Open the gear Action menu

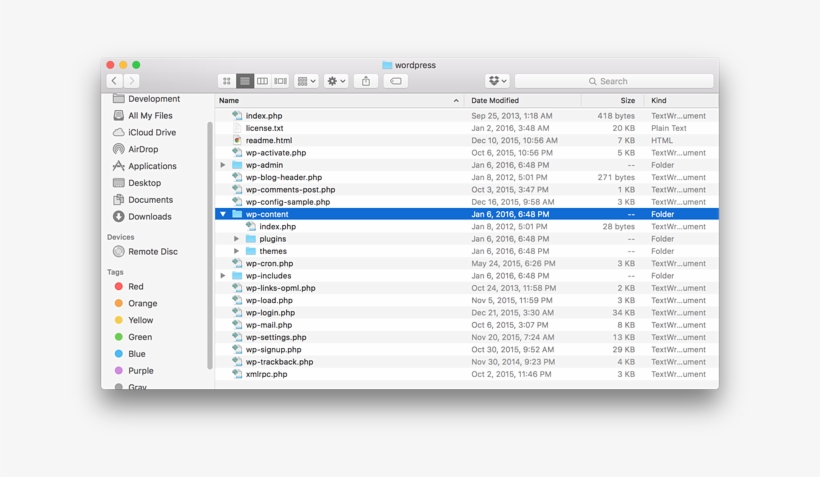tap(336, 81)
